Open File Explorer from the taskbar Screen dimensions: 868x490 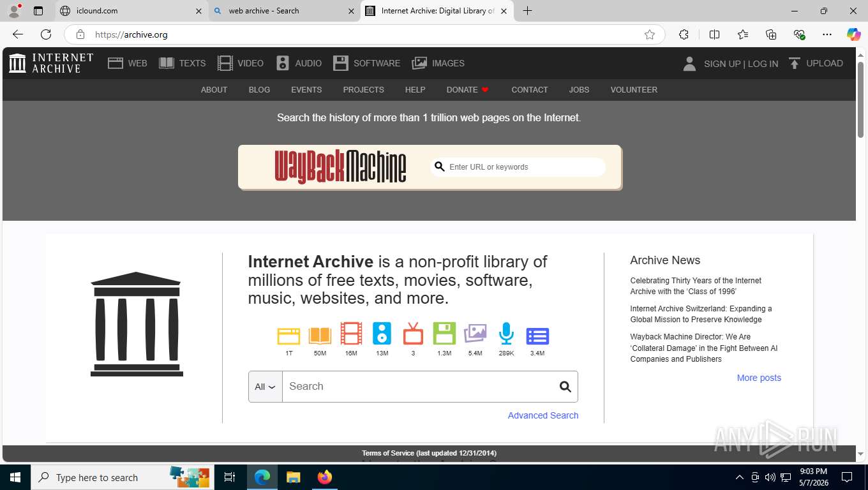[293, 477]
